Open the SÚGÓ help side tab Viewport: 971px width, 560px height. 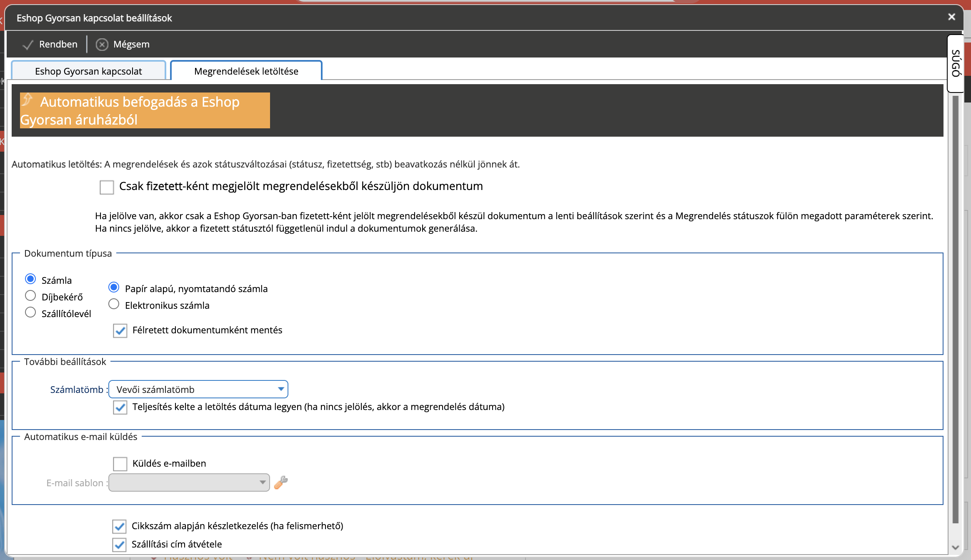click(956, 63)
